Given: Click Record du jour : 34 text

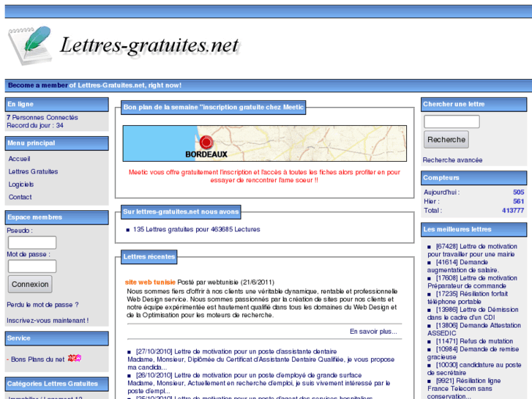Looking at the screenshot, I should pyautogui.click(x=35, y=125).
